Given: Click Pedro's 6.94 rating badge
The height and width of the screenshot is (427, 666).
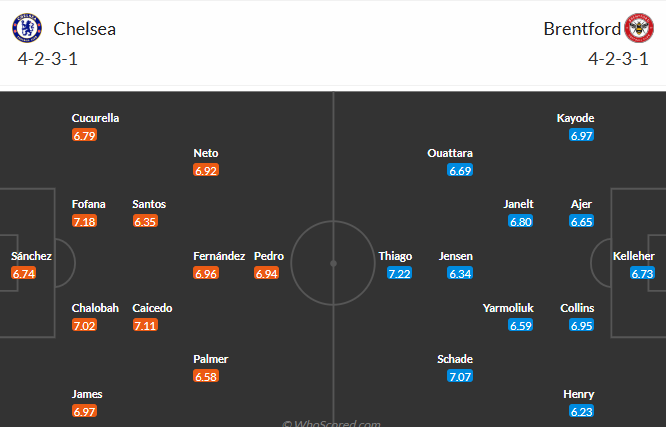Looking at the screenshot, I should pos(266,273).
